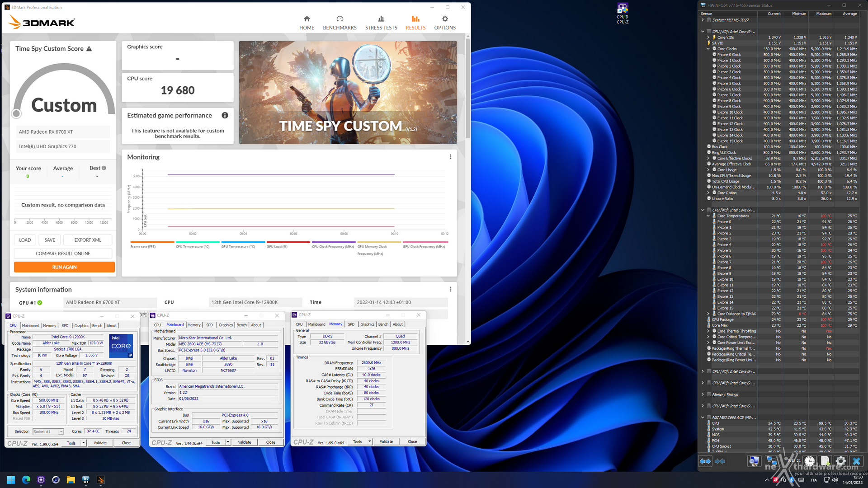868x488 pixels.
Task: Expand Memory Timings section in HWiNFO
Action: 703,394
